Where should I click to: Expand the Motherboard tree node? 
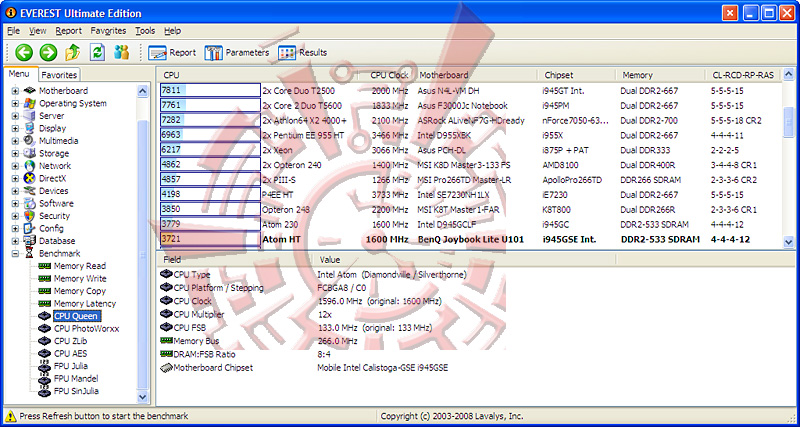tap(15, 91)
